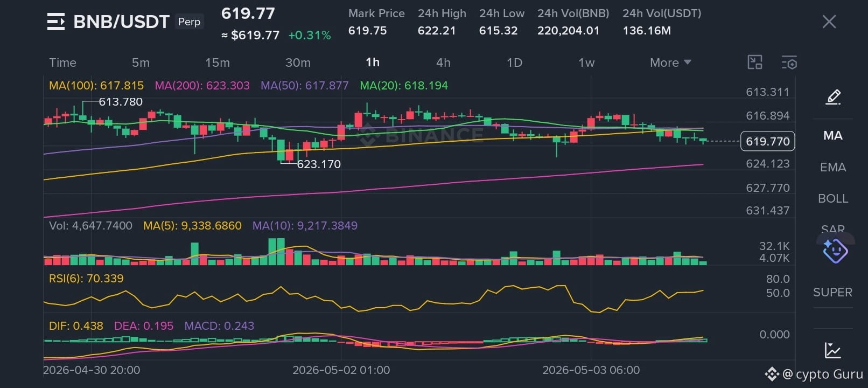
Task: Expand the More intervals dropdown
Action: [670, 63]
